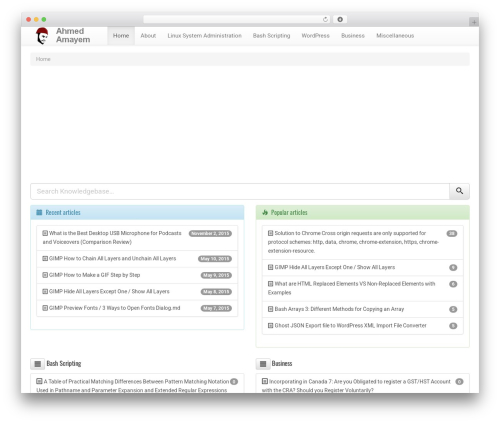
Task: Click the browser download icon button
Action: 340,19
